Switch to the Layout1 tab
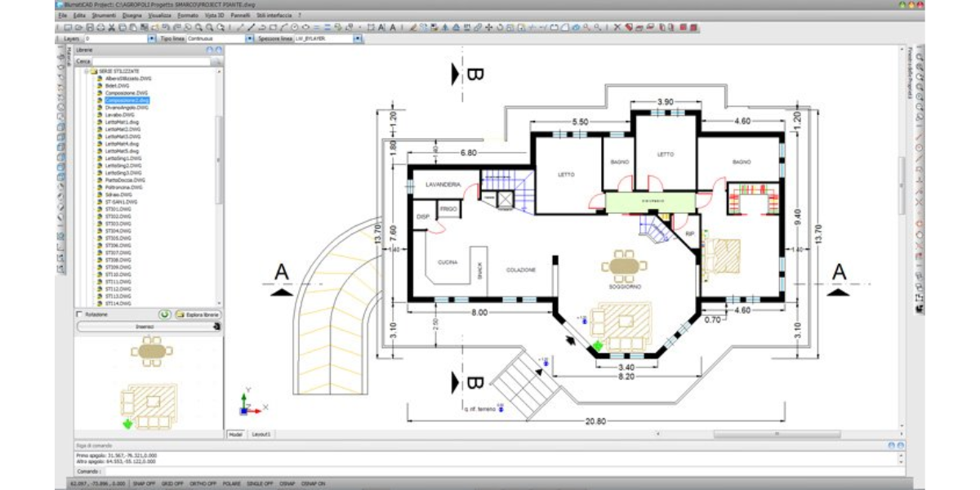Viewport: 980px width, 490px height. [261, 434]
